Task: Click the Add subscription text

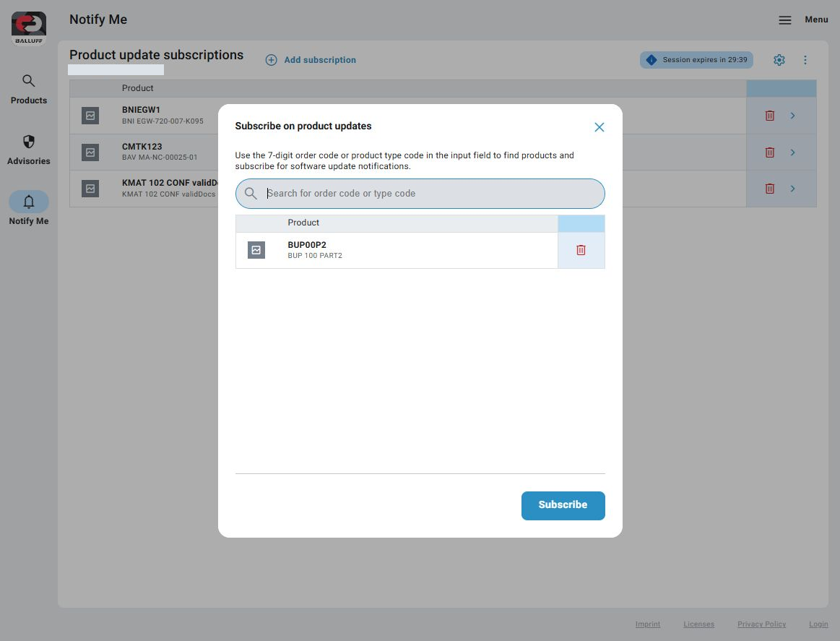Action: tap(320, 60)
